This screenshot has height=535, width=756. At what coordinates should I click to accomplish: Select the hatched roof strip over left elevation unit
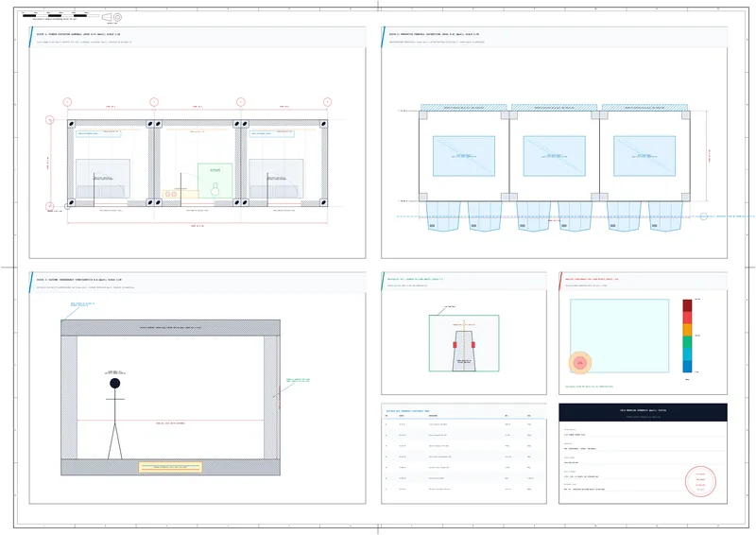[x=463, y=107]
